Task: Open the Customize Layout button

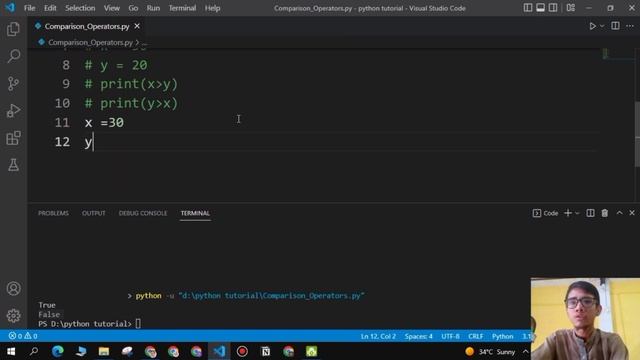Action: point(571,8)
